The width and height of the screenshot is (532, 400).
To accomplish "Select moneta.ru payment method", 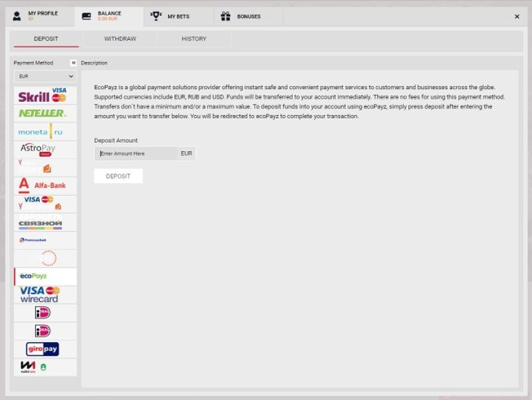I will coord(45,132).
